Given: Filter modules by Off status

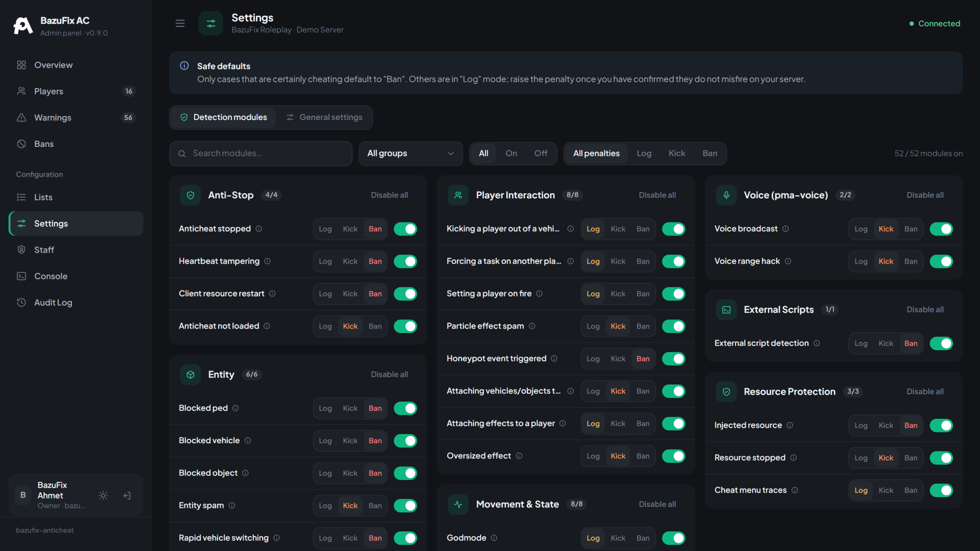Looking at the screenshot, I should 540,153.
